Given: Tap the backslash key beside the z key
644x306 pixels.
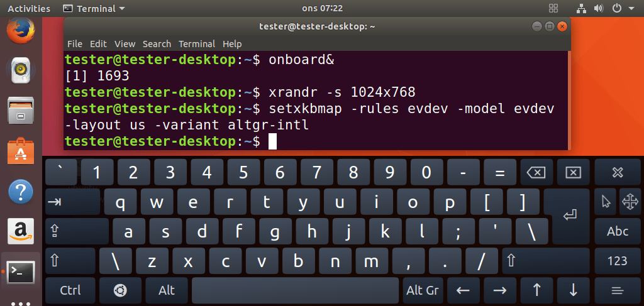Looking at the screenshot, I should (116, 261).
